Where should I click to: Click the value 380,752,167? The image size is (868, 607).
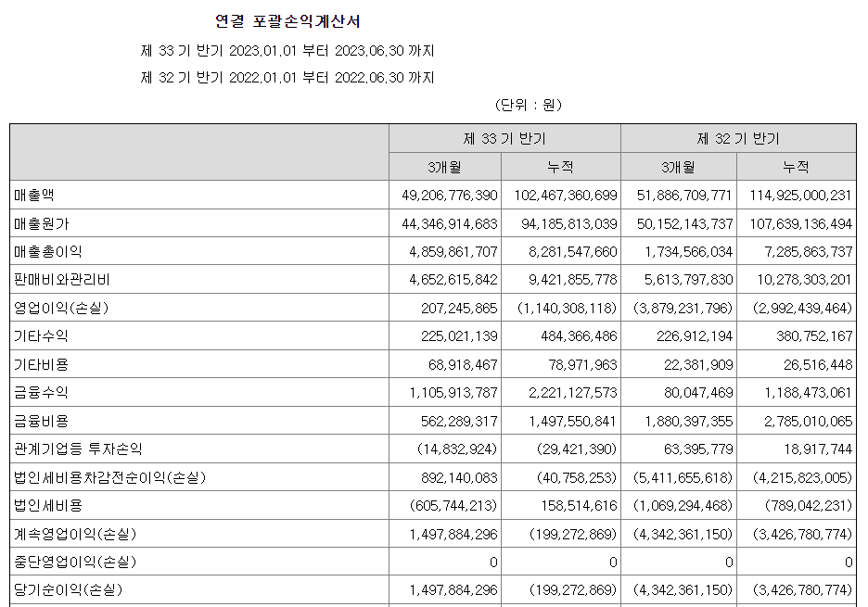pyautogui.click(x=814, y=335)
